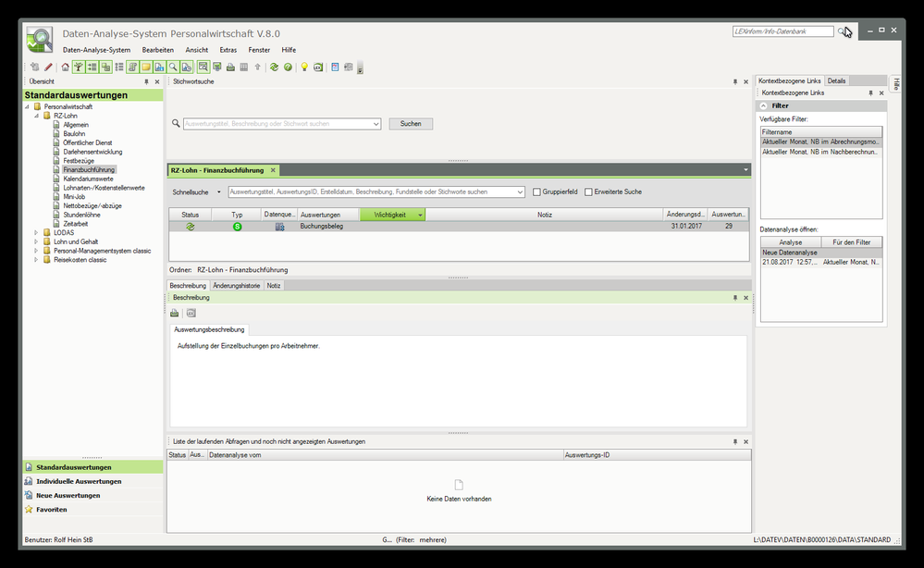Click the LEXinform search magnifier icon
Viewport: 924px width, 568px height.
tap(842, 31)
